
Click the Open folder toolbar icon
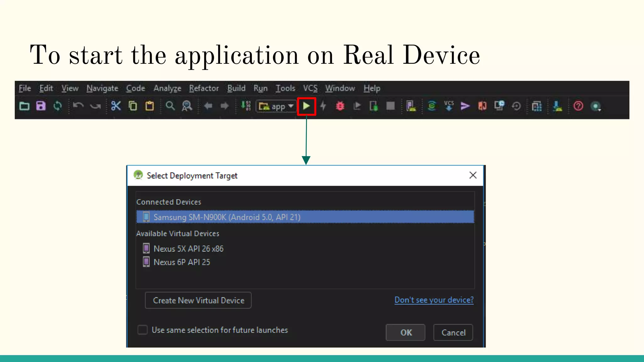24,106
